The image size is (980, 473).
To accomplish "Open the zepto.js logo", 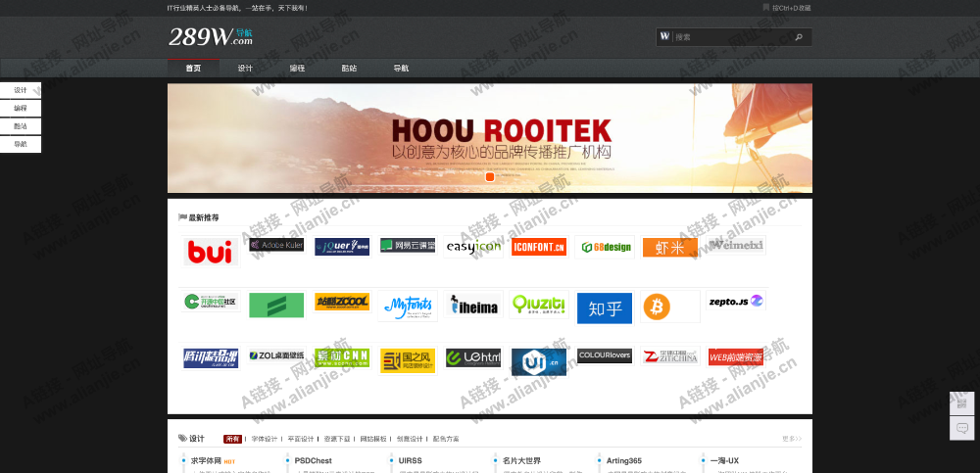I will (x=735, y=301).
